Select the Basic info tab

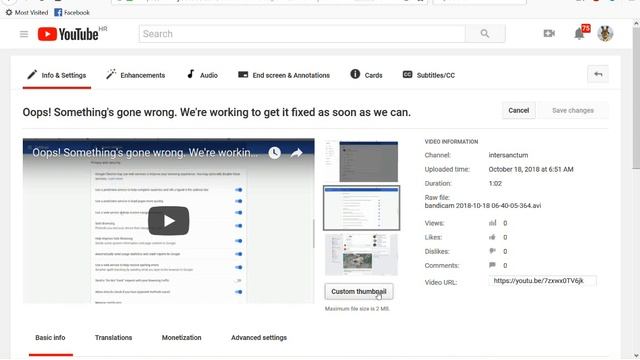coord(50,338)
